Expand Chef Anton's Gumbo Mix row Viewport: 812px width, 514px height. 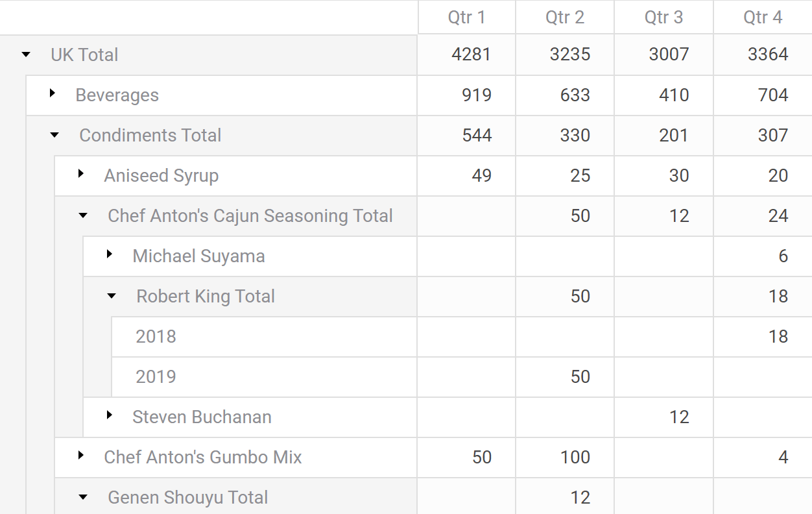(x=81, y=456)
